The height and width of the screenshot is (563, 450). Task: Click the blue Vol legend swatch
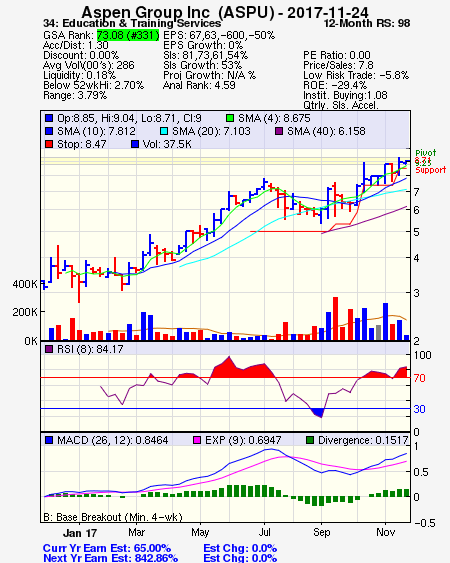pyautogui.click(x=135, y=144)
